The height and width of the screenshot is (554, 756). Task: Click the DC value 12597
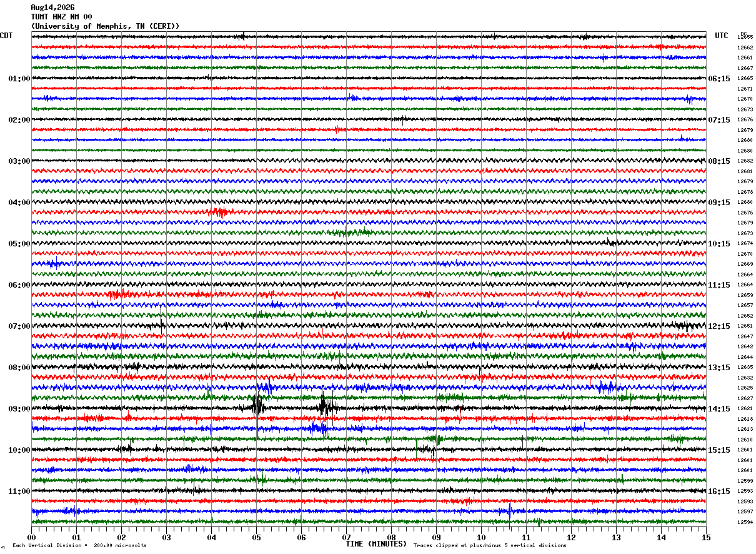pos(745,511)
